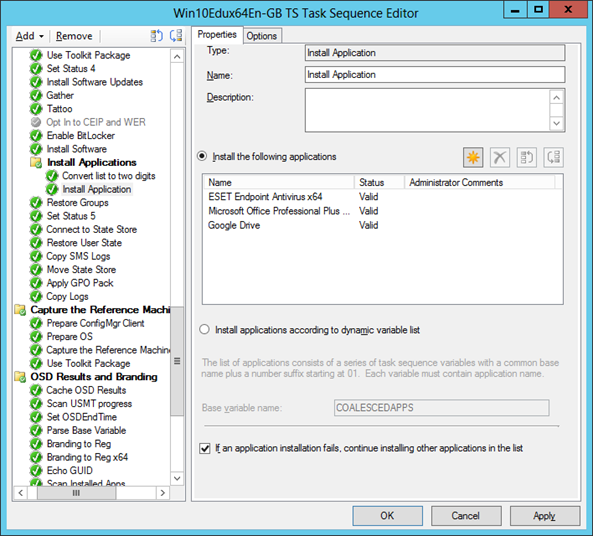The width and height of the screenshot is (593, 536).
Task: Click the delete application X icon
Action: (x=500, y=157)
